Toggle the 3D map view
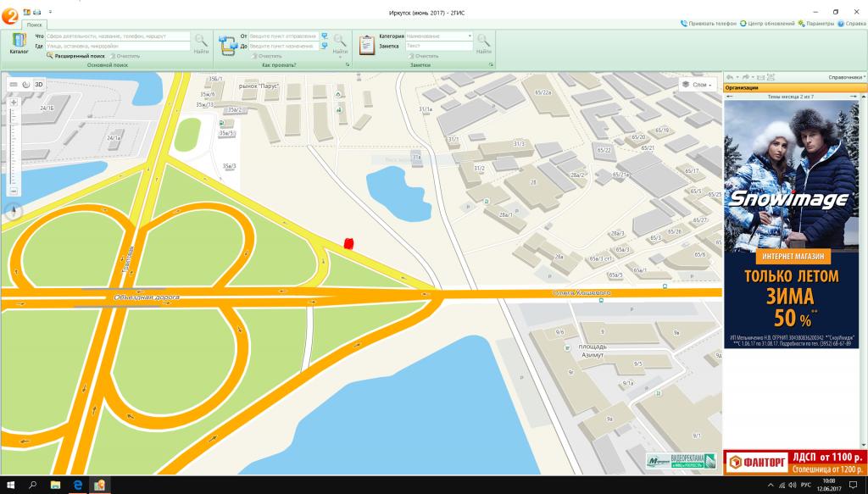This screenshot has height=494, width=868. pos(38,85)
